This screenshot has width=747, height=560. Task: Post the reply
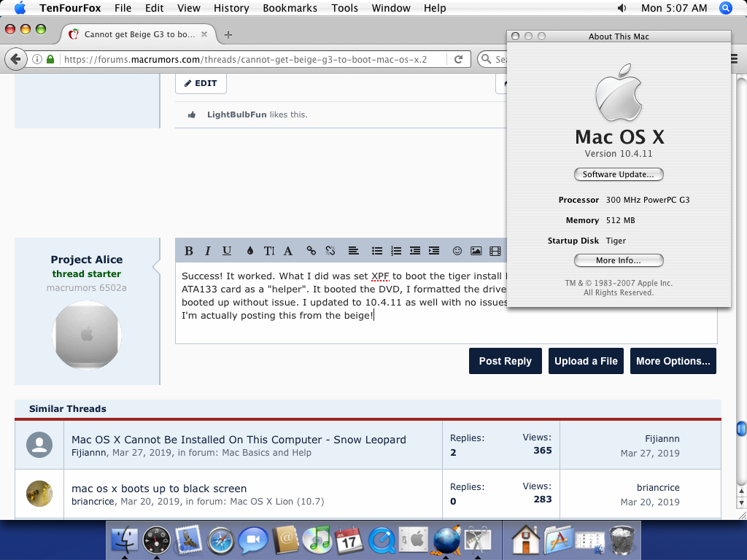505,361
